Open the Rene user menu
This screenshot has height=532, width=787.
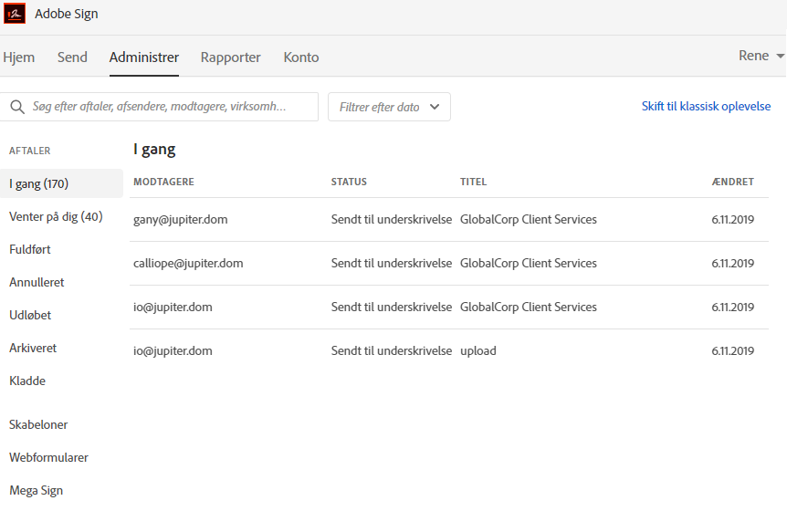coord(761,55)
